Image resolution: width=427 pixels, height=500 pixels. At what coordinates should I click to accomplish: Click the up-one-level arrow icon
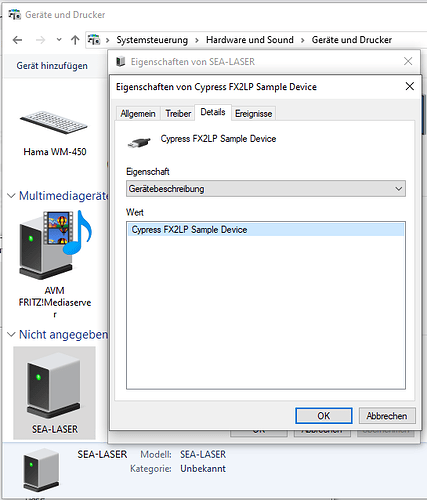(x=75, y=40)
